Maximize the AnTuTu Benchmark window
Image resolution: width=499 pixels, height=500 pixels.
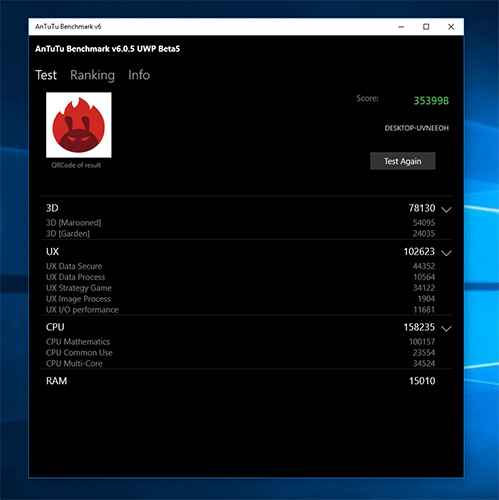tap(426, 27)
